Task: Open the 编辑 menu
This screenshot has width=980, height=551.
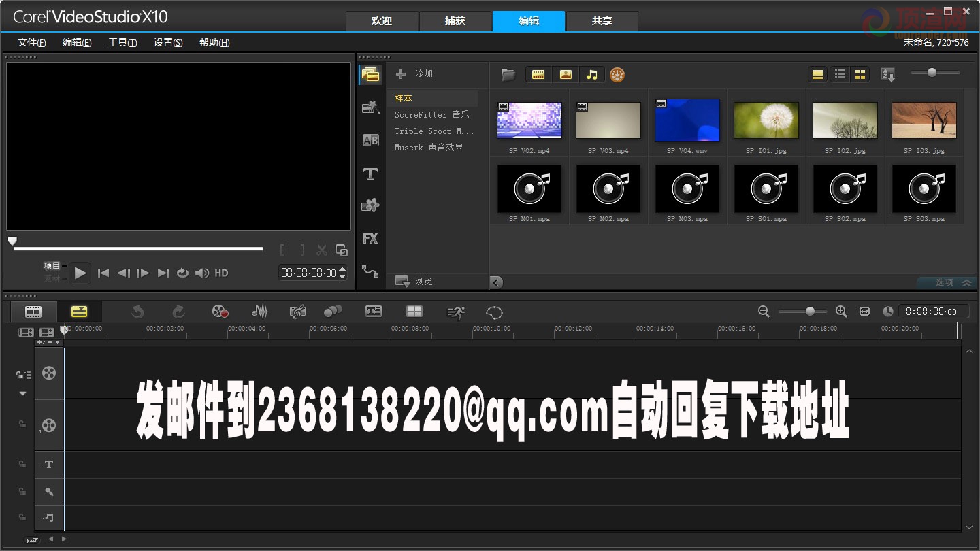Action: [x=77, y=42]
